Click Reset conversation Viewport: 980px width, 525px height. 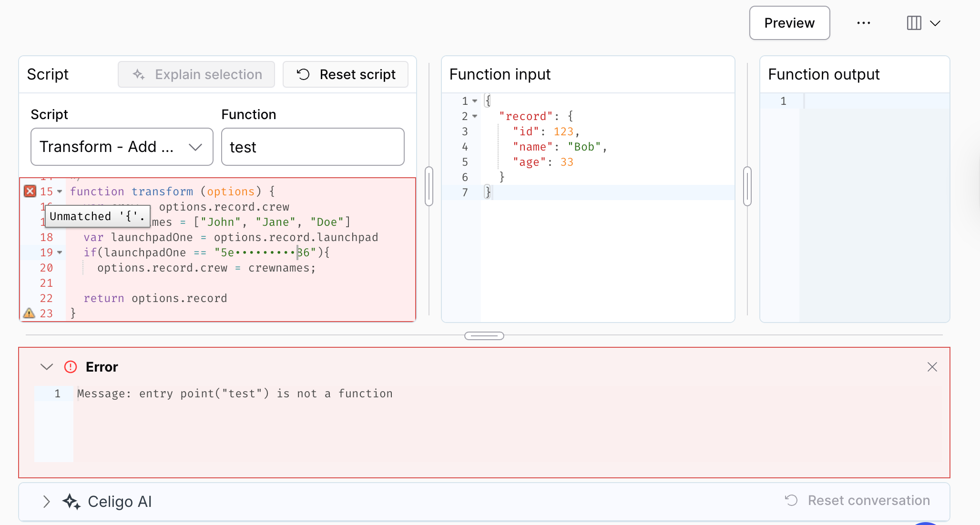[x=857, y=500]
